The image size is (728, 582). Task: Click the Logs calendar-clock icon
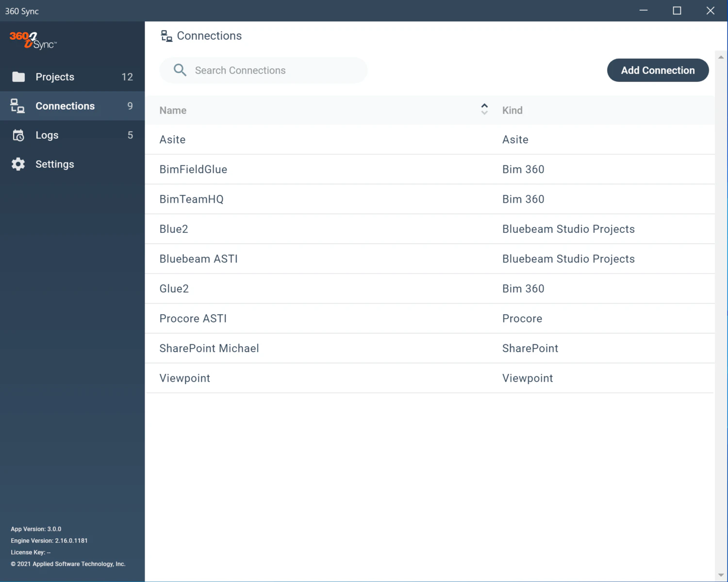click(x=18, y=135)
